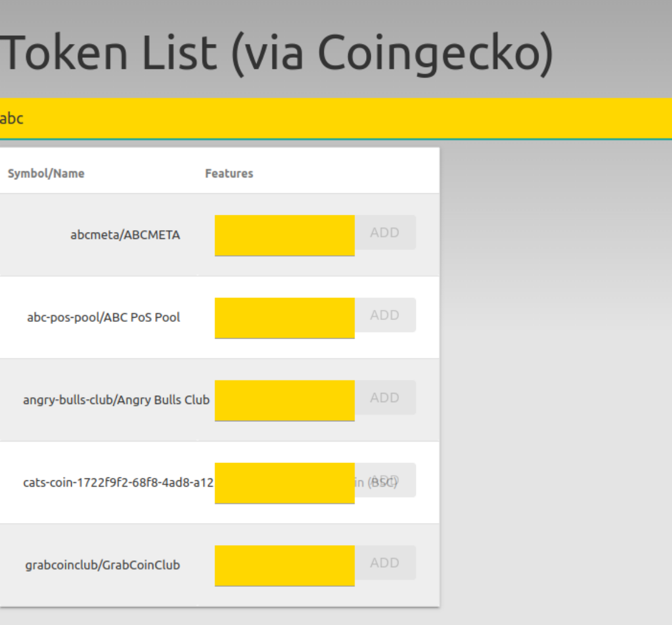Click the ADD button for GrabCoinClub
Screen dimensions: 672x625
point(385,562)
